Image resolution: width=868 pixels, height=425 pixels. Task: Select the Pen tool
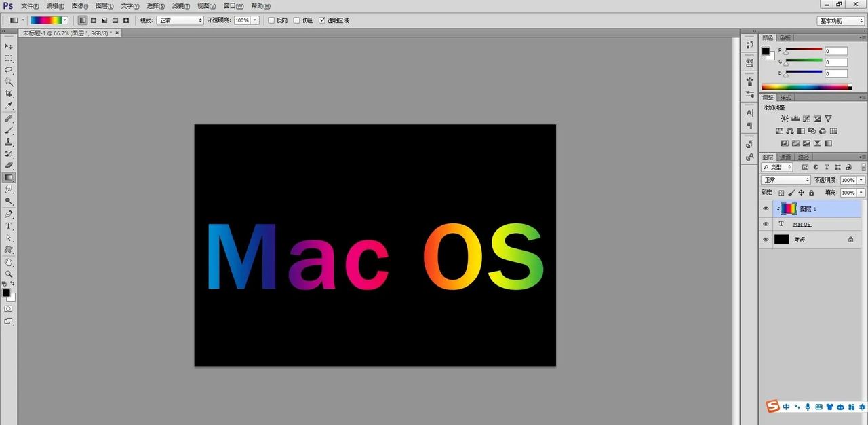pos(9,214)
